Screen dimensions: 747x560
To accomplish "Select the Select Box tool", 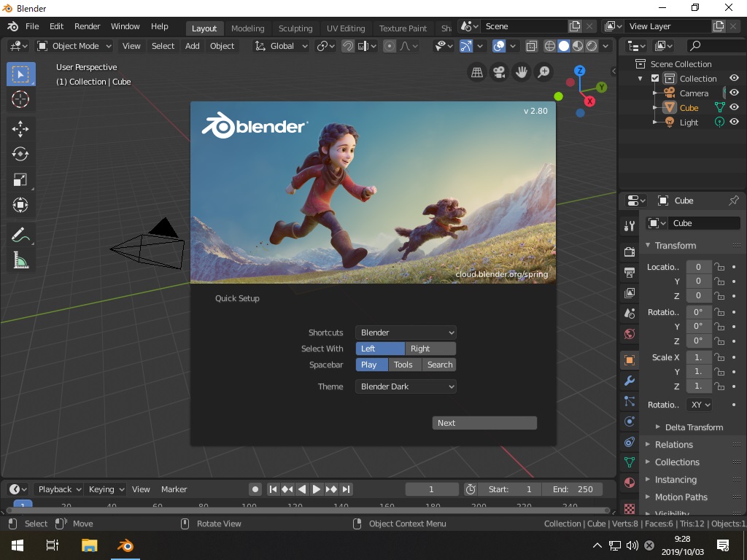I will [x=20, y=74].
